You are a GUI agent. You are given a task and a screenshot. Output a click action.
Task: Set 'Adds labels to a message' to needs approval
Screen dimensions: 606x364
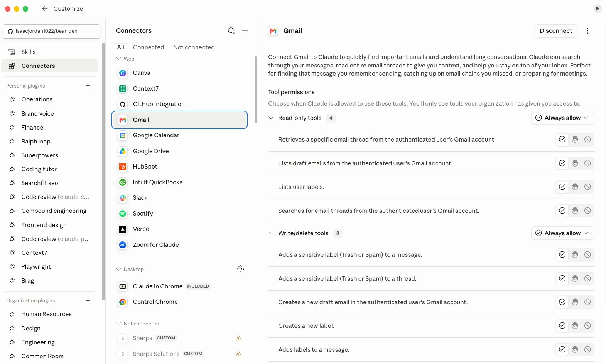coord(575,350)
